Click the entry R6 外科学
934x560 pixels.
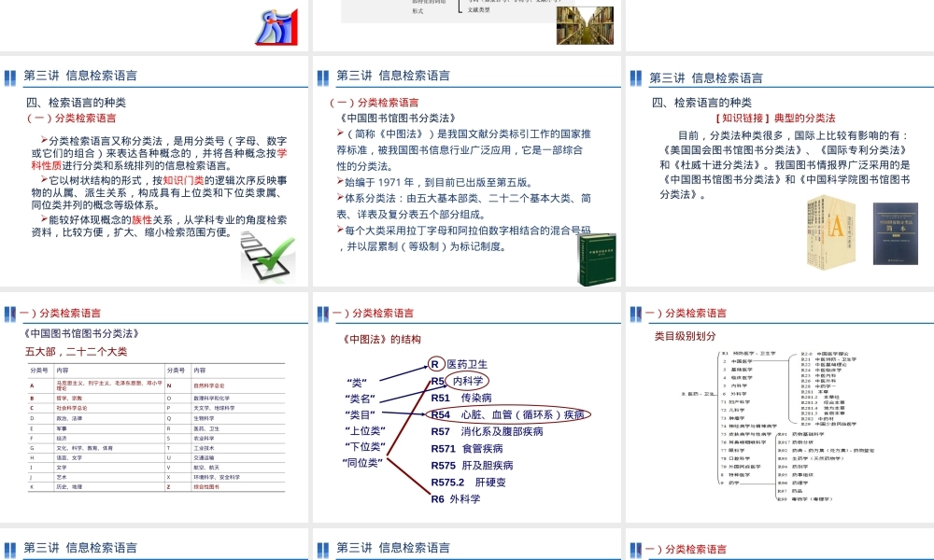455,498
